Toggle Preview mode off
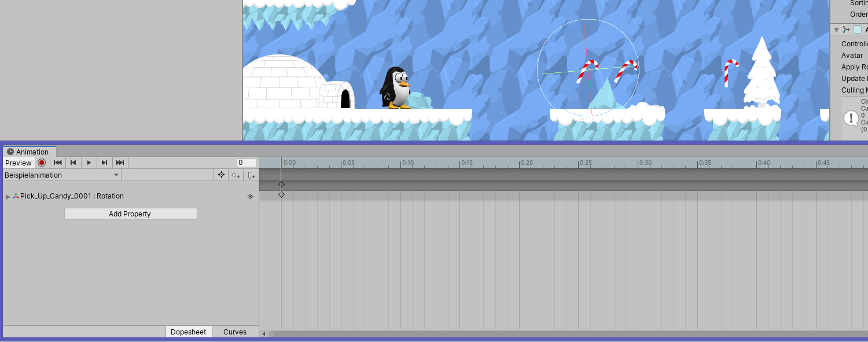This screenshot has width=868, height=342. (x=18, y=163)
